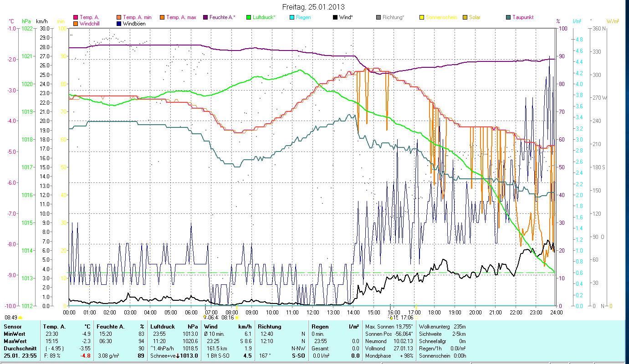Select the Taupunkt legend label
The height and width of the screenshot is (364, 629).
(x=522, y=17)
